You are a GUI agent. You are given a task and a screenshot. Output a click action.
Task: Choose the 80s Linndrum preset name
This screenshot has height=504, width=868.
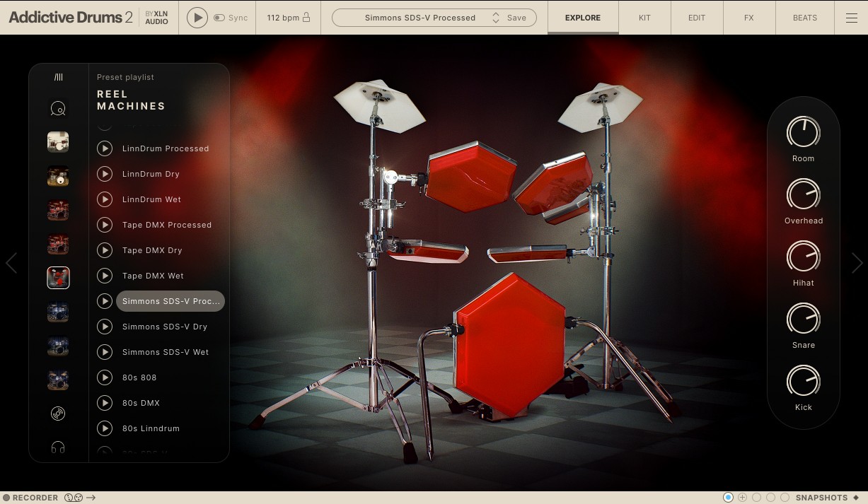click(x=151, y=428)
